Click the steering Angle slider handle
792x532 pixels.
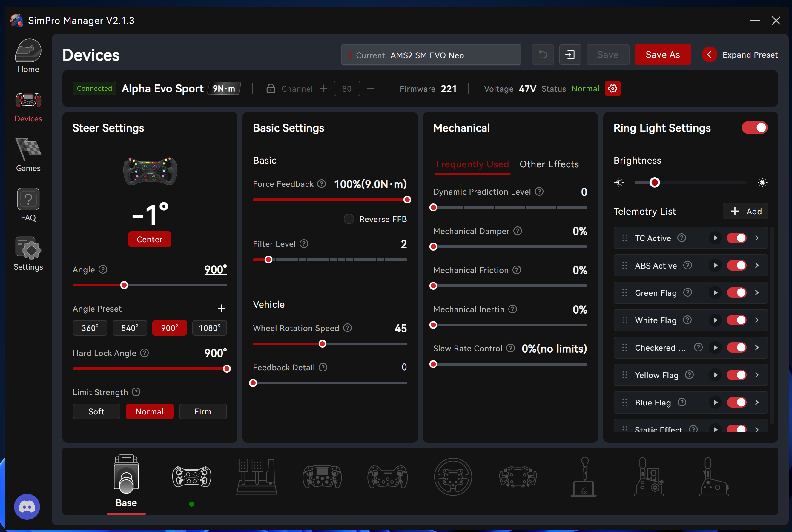[124, 285]
